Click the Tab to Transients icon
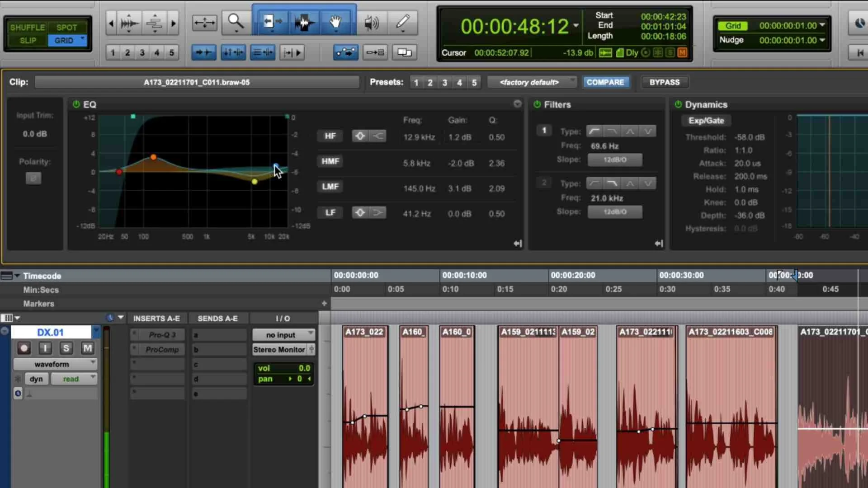Viewport: 868px width, 488px height. (204, 52)
